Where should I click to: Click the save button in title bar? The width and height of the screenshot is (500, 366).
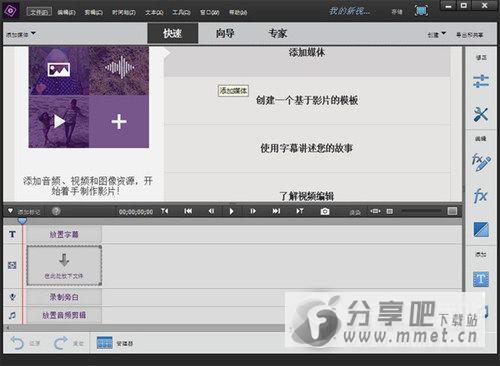click(x=396, y=12)
